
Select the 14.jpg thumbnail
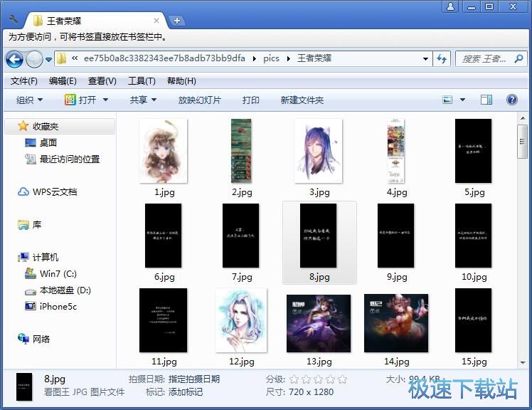[x=396, y=323]
